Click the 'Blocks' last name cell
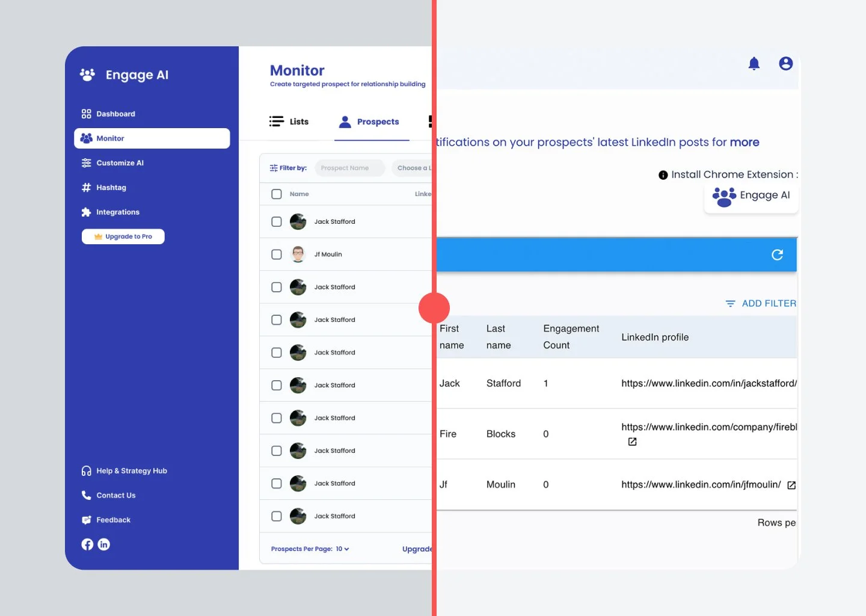 [501, 434]
